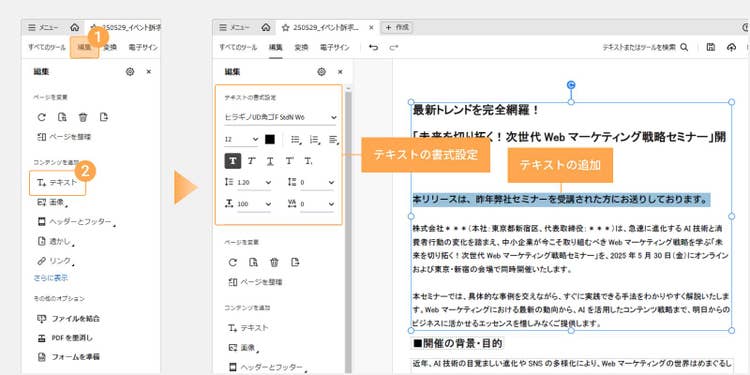The width and height of the screenshot is (750, 375).
Task: Click cloud upload icon
Action: point(731,47)
